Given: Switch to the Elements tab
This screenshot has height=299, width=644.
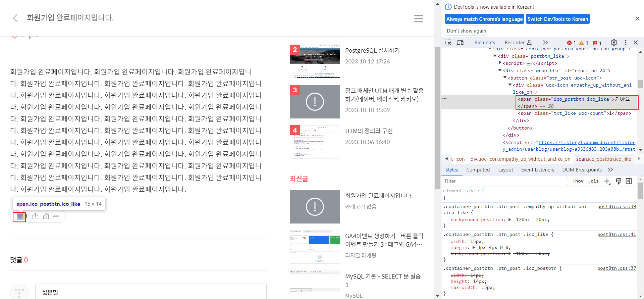Looking at the screenshot, I should click(485, 43).
